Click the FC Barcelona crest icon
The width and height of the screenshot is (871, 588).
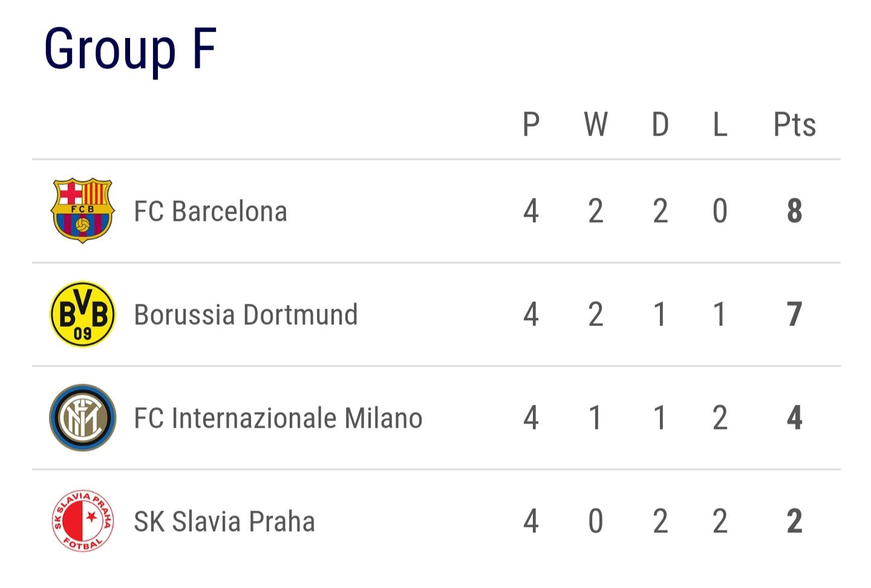[82, 211]
